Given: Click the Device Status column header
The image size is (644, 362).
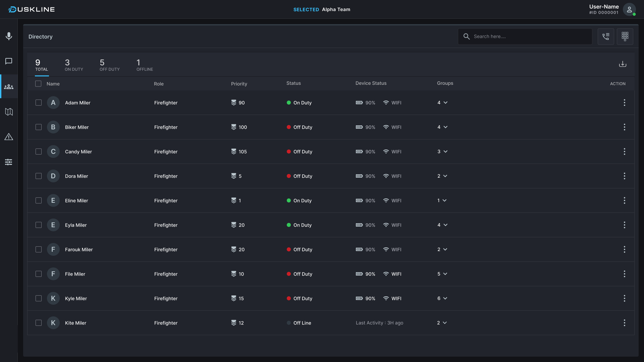Looking at the screenshot, I should [x=371, y=83].
